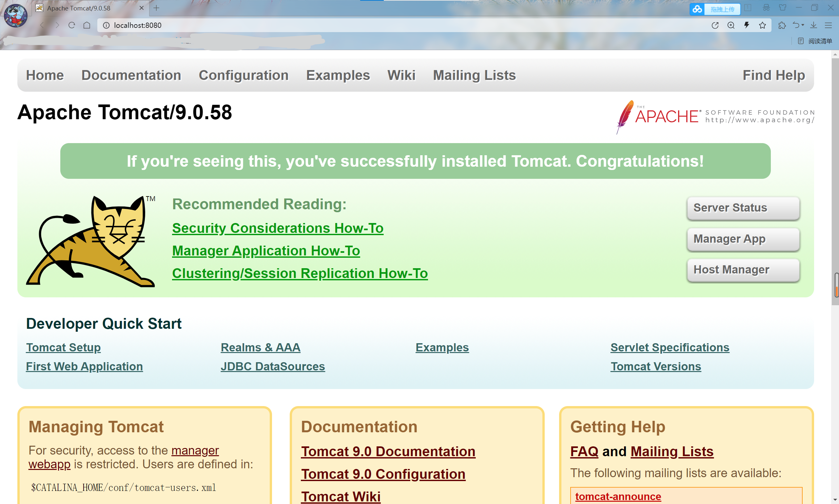Open the Server Status button
839x504 pixels.
pos(743,208)
